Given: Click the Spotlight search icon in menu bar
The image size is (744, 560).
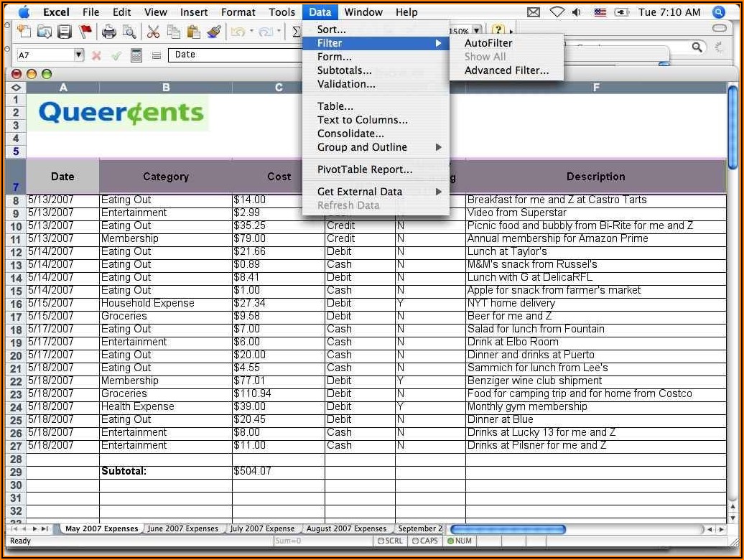Looking at the screenshot, I should [x=718, y=11].
